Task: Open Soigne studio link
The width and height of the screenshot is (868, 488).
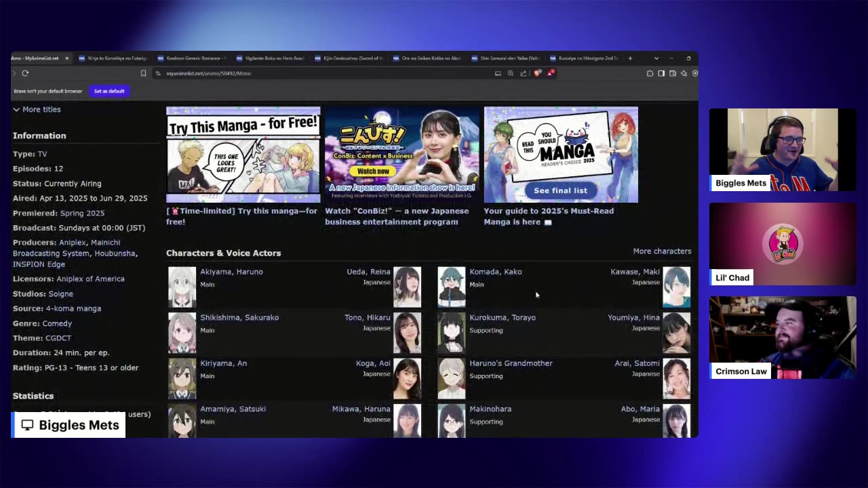Action: coord(61,293)
